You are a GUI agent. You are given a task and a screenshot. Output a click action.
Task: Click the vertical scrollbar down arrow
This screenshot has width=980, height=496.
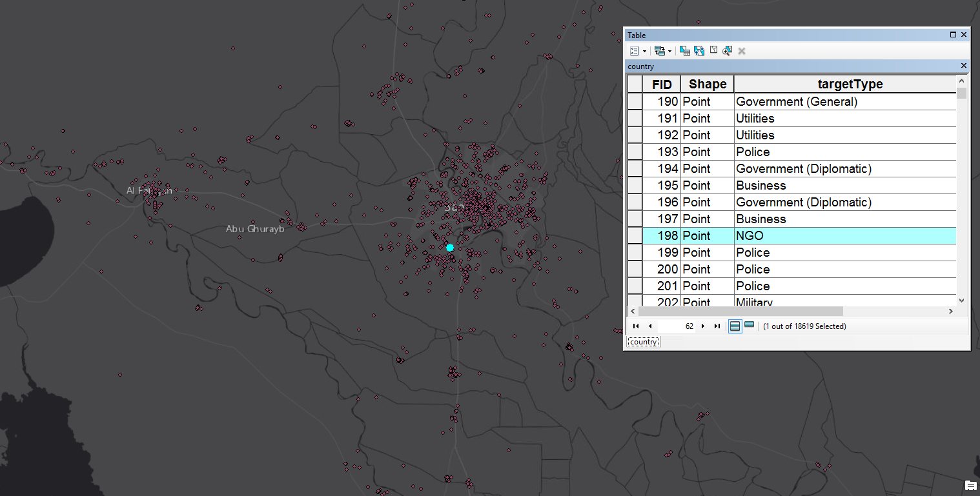click(961, 300)
